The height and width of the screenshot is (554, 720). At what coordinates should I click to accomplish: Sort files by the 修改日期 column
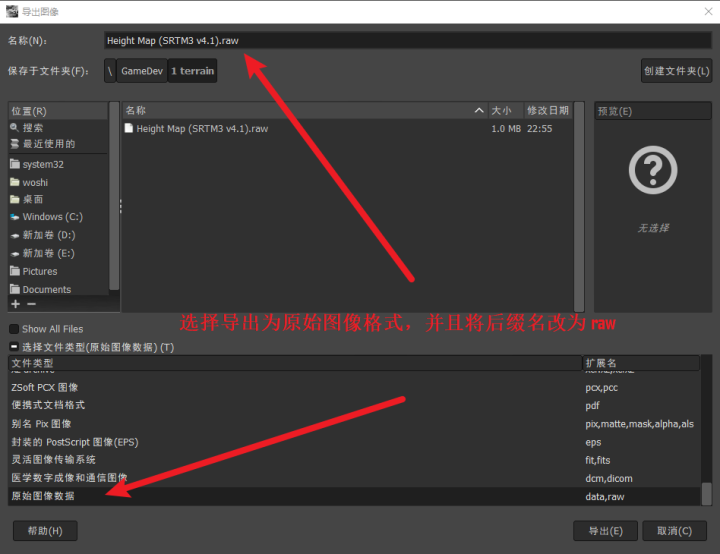click(x=548, y=110)
